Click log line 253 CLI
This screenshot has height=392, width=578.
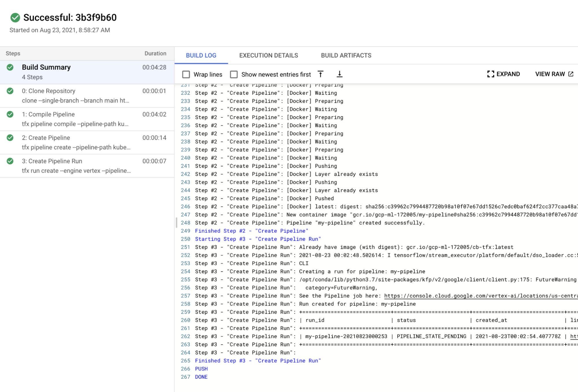click(251, 264)
